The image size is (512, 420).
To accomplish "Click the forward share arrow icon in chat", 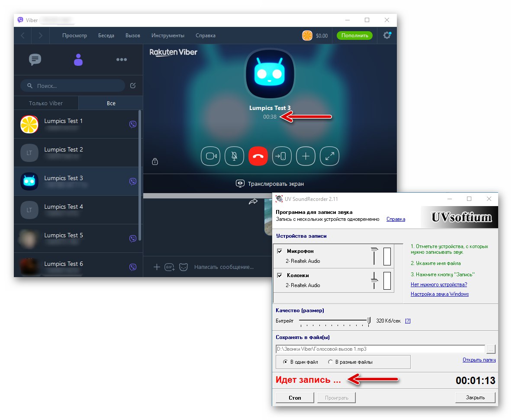I will pyautogui.click(x=253, y=201).
